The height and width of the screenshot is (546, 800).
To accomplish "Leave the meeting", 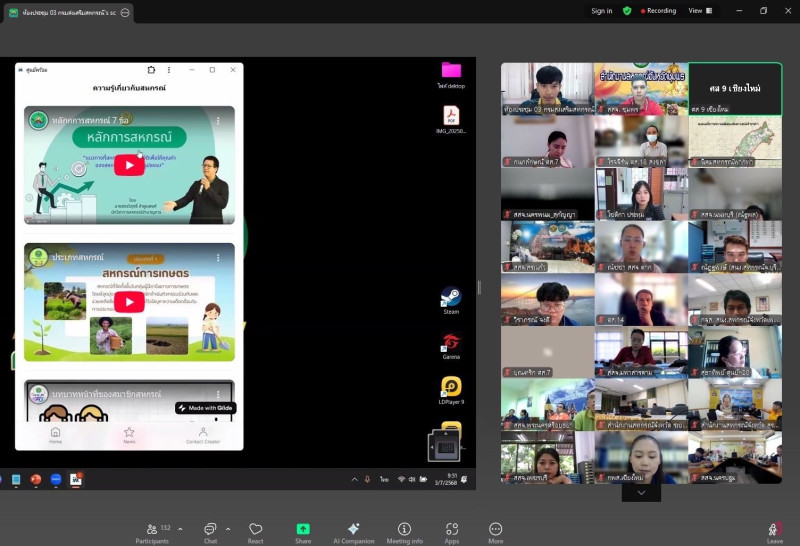I will [774, 531].
